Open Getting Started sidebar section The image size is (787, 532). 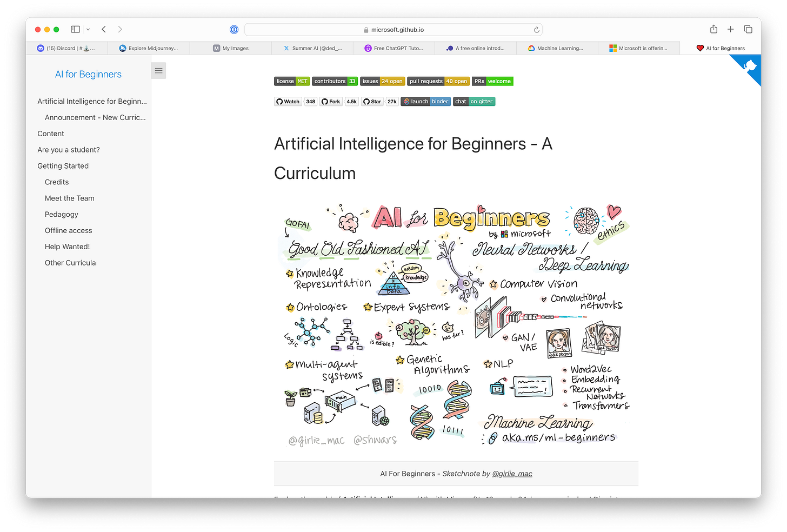click(x=63, y=166)
